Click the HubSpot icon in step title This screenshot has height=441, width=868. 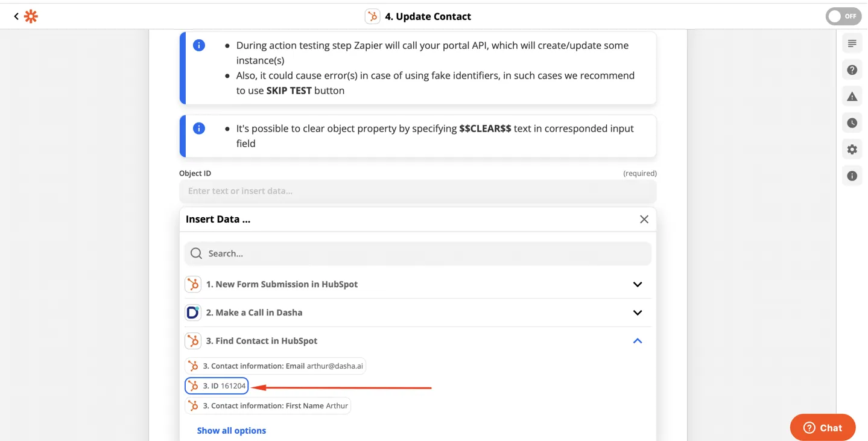(373, 16)
